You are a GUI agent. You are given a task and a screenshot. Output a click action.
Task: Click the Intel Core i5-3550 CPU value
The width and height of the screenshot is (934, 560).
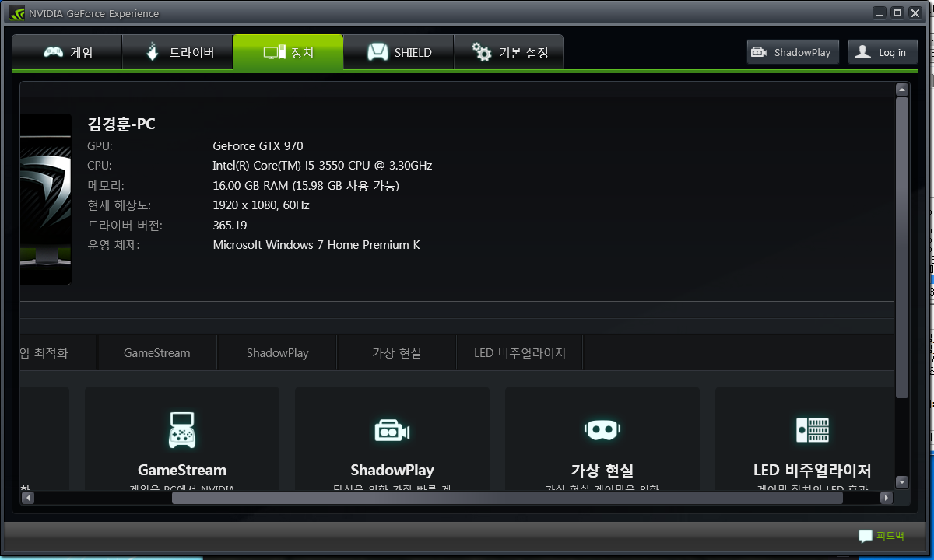coord(322,166)
